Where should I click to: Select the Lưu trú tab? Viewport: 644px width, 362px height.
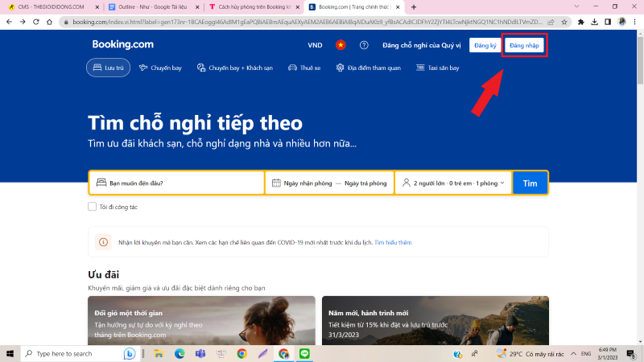click(x=108, y=68)
